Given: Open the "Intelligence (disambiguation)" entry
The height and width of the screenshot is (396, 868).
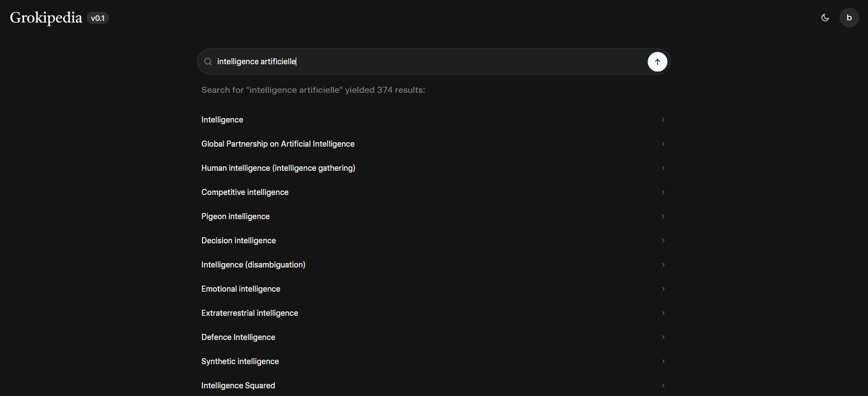Looking at the screenshot, I should (253, 265).
